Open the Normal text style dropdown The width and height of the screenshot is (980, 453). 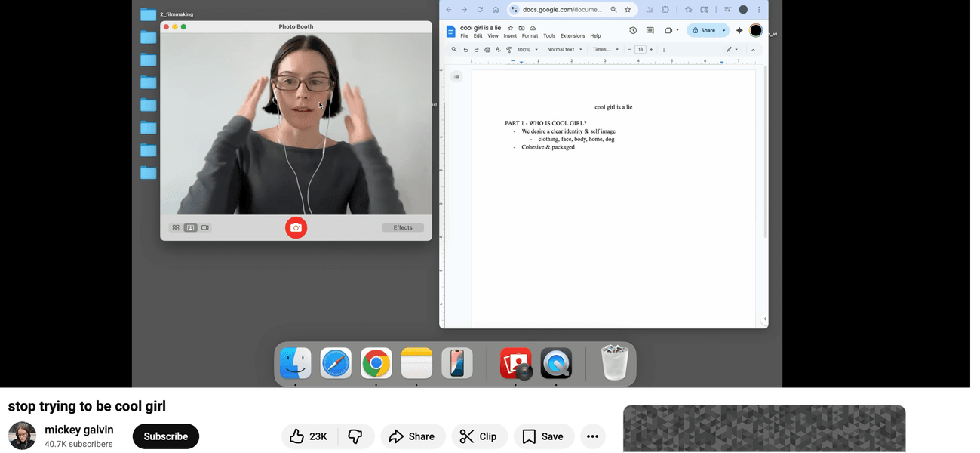point(564,50)
